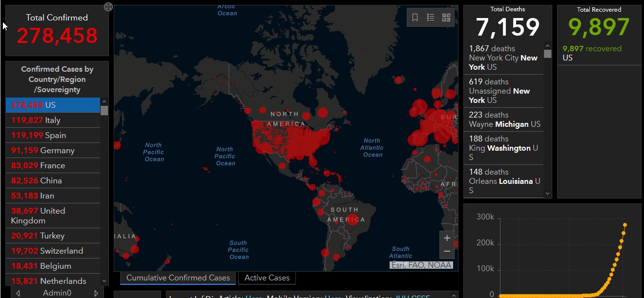Select Italy in country list
Viewport: 644px width, 298px height.
coord(53,120)
